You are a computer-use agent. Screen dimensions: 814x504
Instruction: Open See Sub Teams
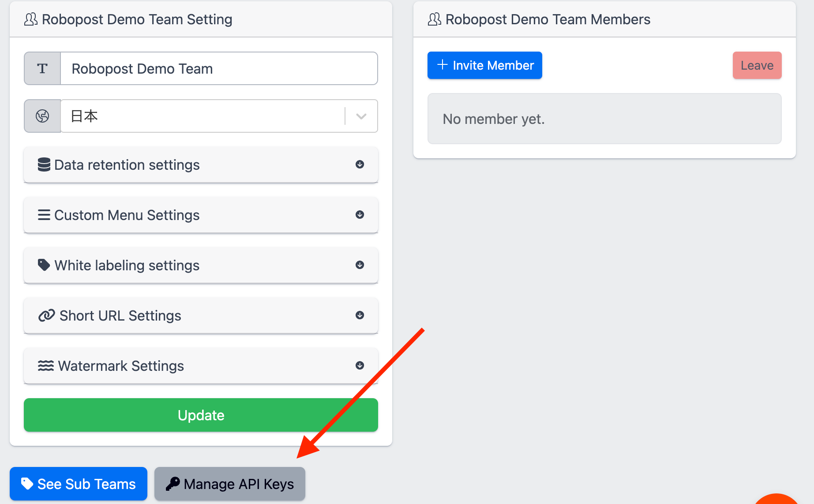pyautogui.click(x=79, y=484)
